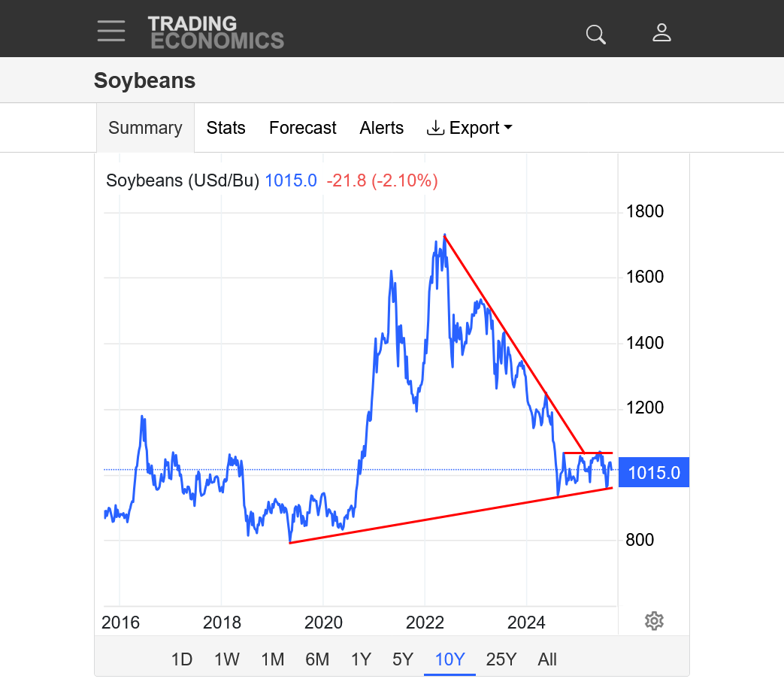Click the Export download icon
The width and height of the screenshot is (784, 697).
(435, 128)
